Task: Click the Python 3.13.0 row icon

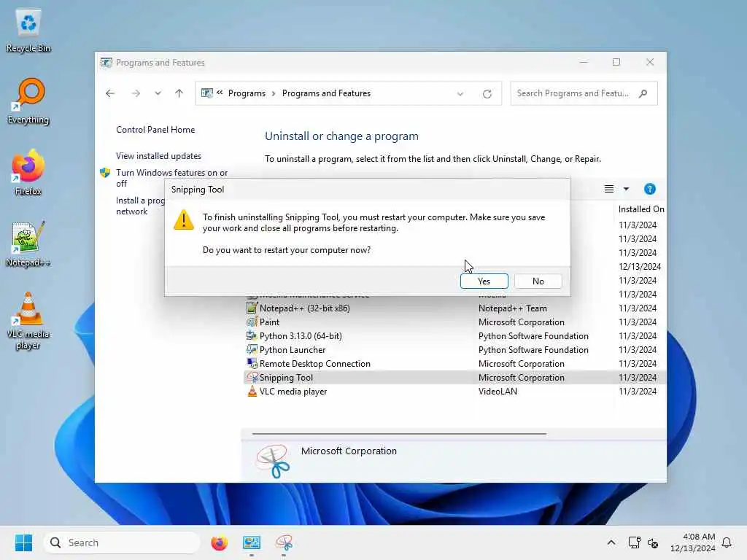Action: 252,335
